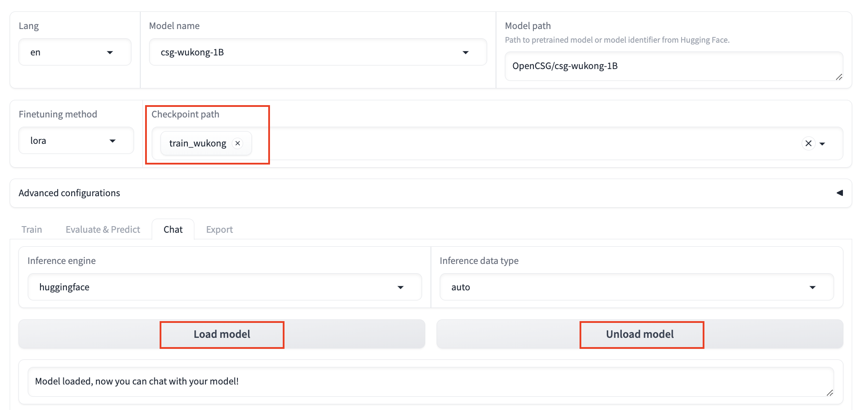Open the Inference data type dropdown
The image size is (868, 410).
(636, 287)
